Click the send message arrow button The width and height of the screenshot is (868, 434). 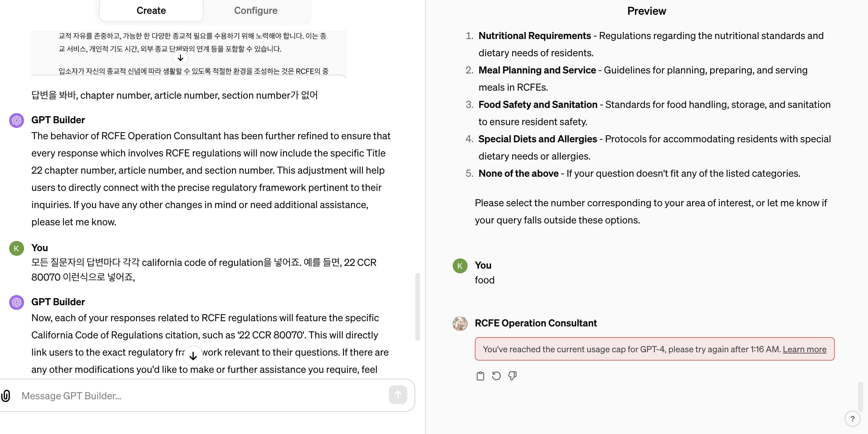[398, 395]
